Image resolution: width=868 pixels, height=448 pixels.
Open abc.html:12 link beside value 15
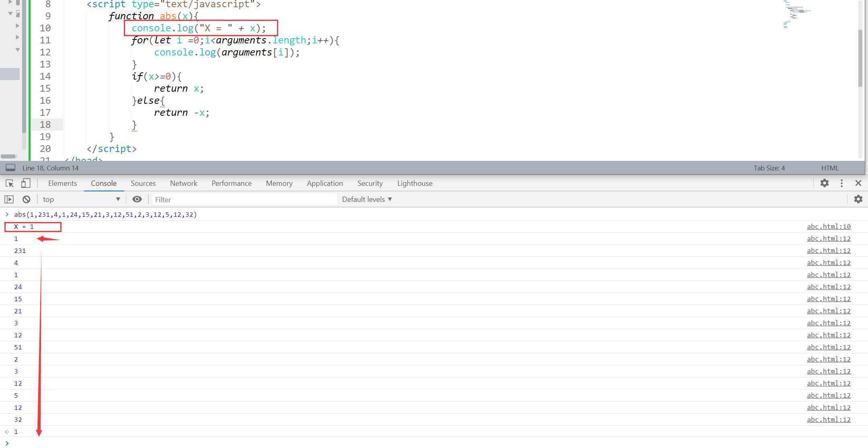tap(829, 299)
